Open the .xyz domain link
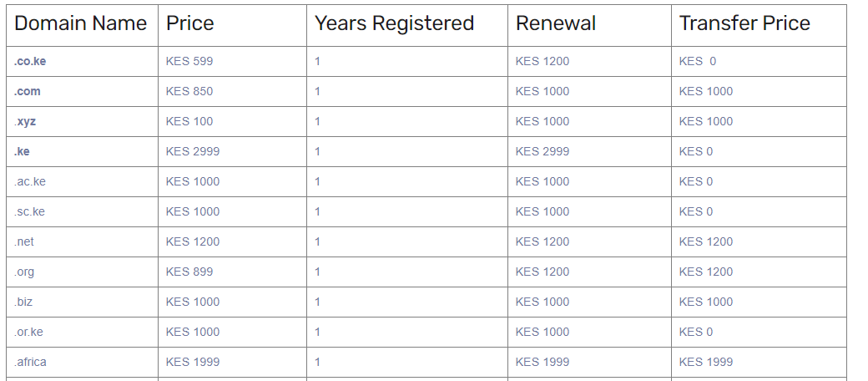The height and width of the screenshot is (381, 868). click(25, 122)
